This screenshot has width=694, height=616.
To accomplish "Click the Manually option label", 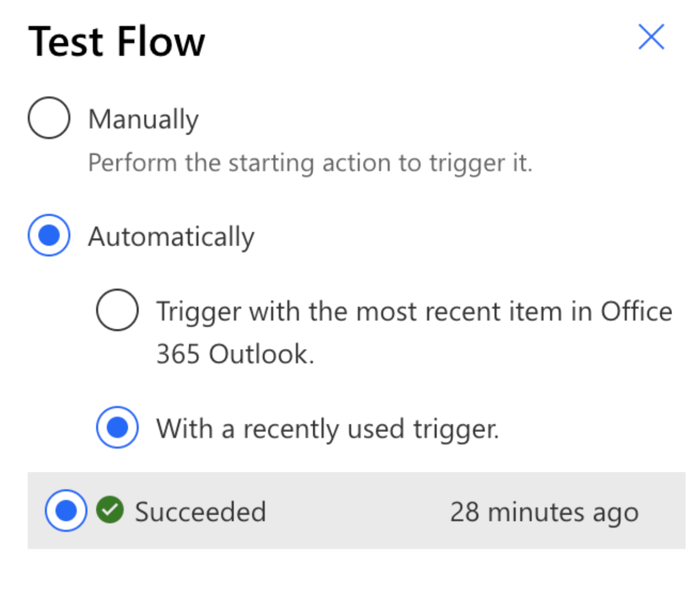I will (x=144, y=119).
